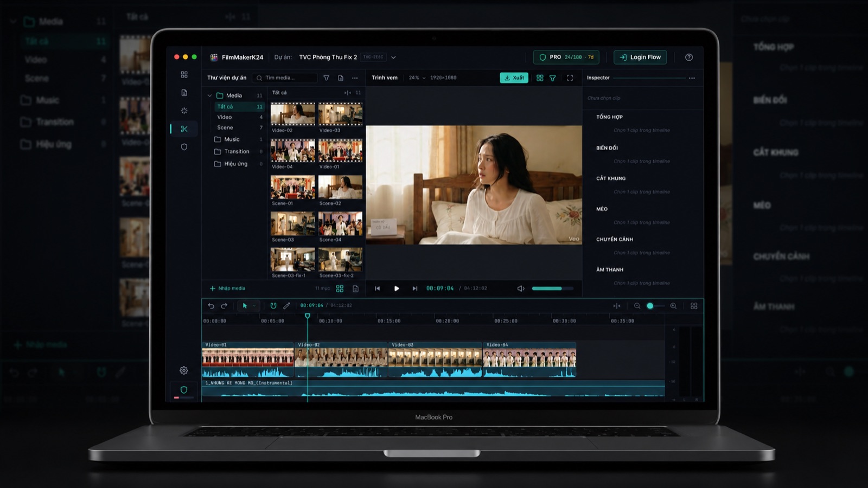Screen dimensions: 868x488
Task: Expand the BIẾN ĐỔI inspector section
Action: click(607, 148)
